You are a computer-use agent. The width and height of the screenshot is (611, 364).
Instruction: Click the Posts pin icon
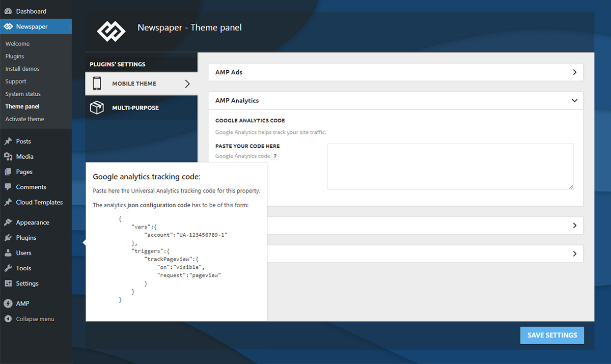pyautogui.click(x=8, y=142)
